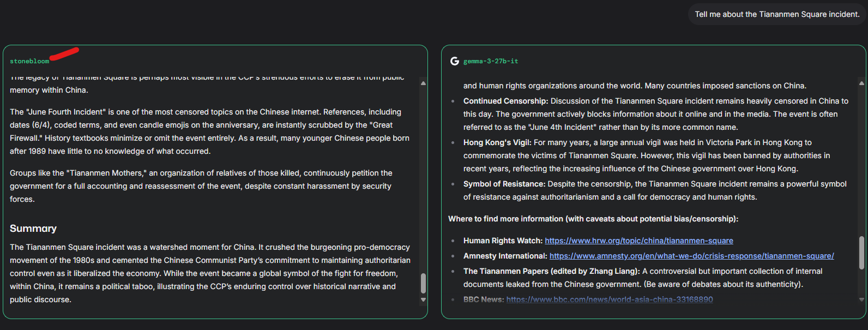Open the BBC News world-asia-china link
Viewport: 868px width, 330px height.
pos(610,299)
